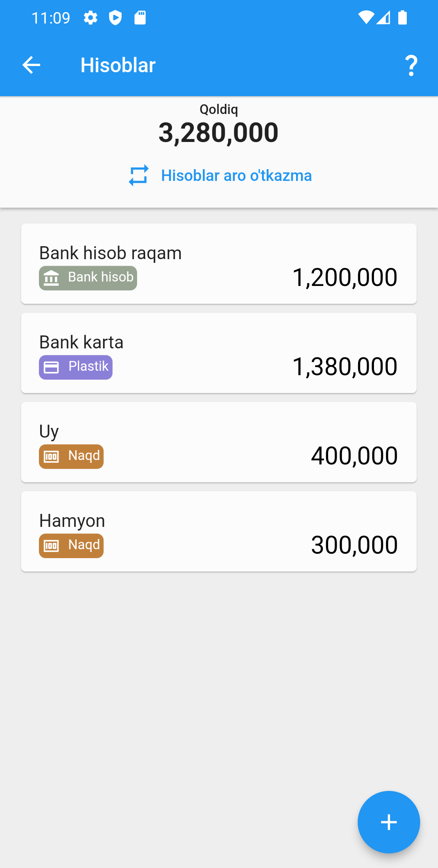Image resolution: width=438 pixels, height=868 pixels.
Task: Tap the SD card status icon
Action: [140, 18]
